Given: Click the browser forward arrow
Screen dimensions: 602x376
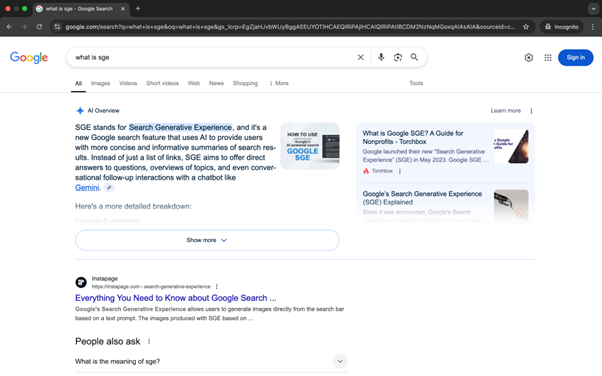Looking at the screenshot, I should 24,27.
